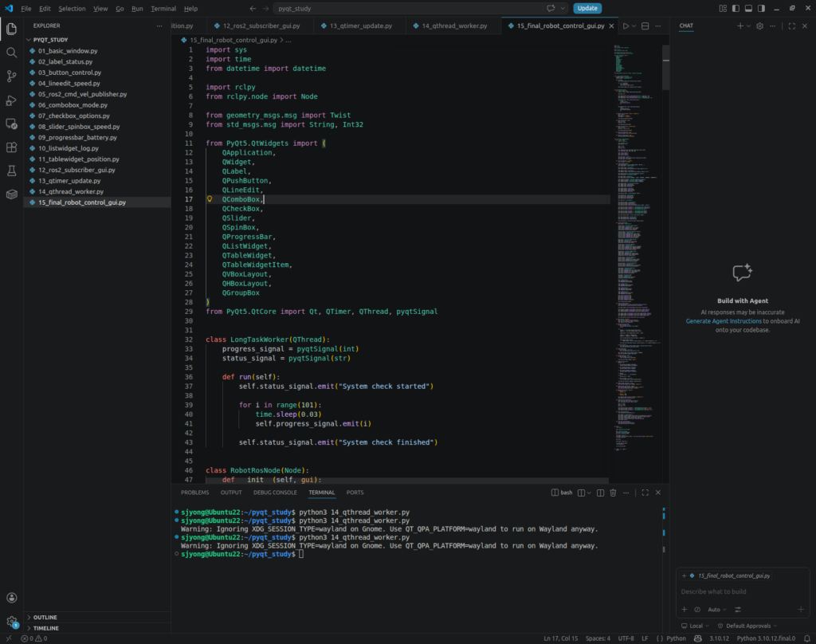Toggle the primary side bar visibility
The height and width of the screenshot is (644, 816).
pyautogui.click(x=736, y=8)
